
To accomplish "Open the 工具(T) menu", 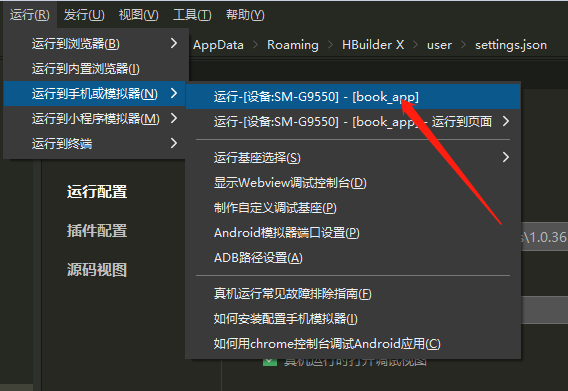I will pos(192,15).
